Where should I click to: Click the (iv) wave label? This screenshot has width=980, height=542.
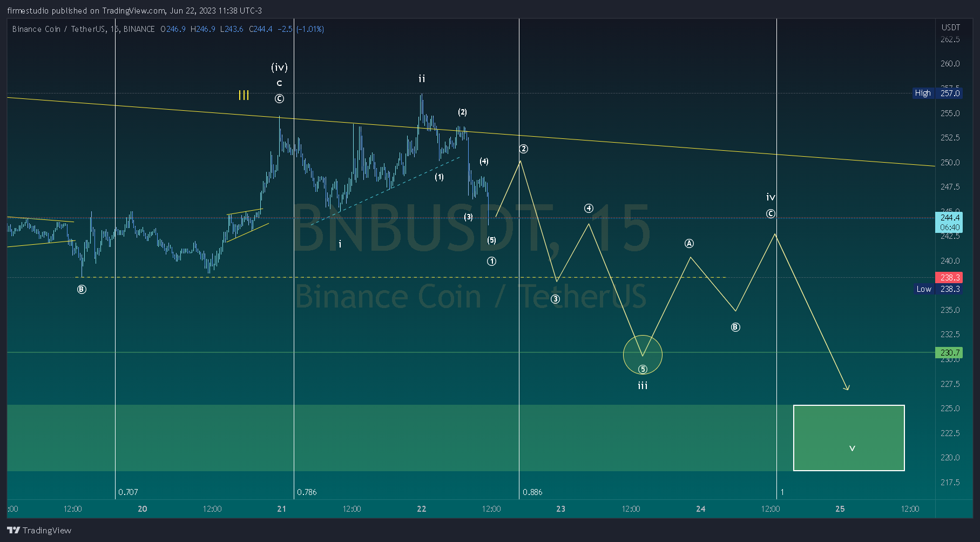[279, 68]
